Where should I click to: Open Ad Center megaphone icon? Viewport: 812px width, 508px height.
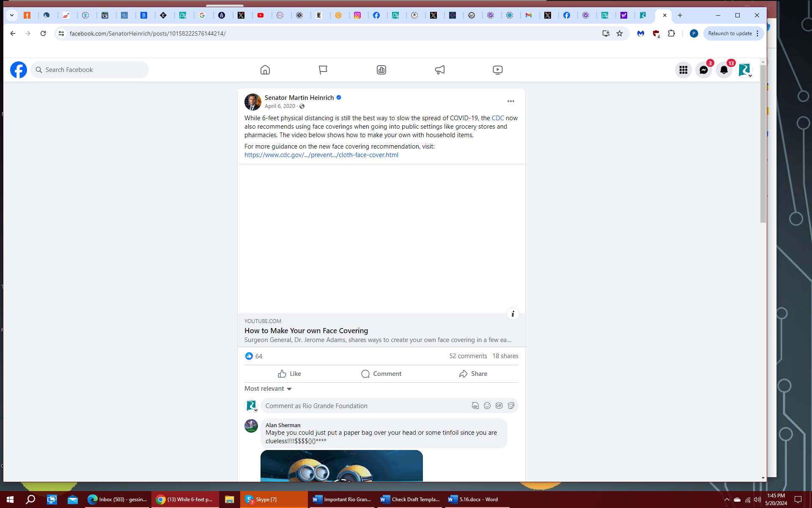click(x=439, y=70)
